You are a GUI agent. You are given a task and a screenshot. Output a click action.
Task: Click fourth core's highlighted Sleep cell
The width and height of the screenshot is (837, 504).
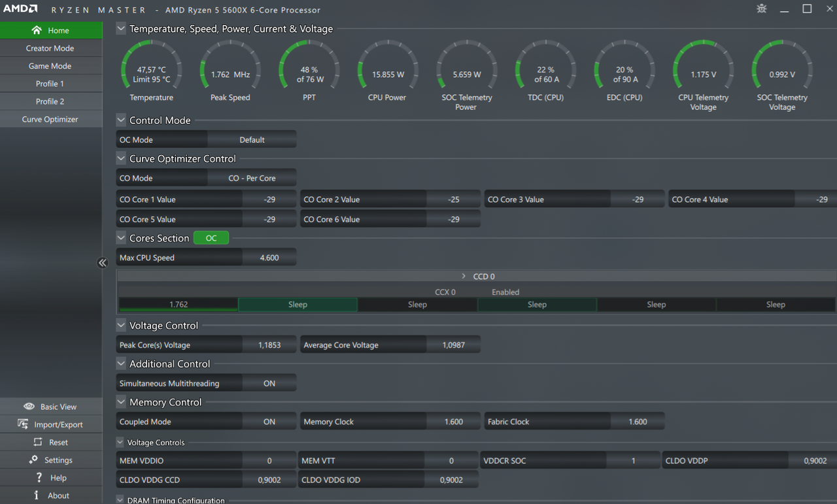click(x=537, y=305)
